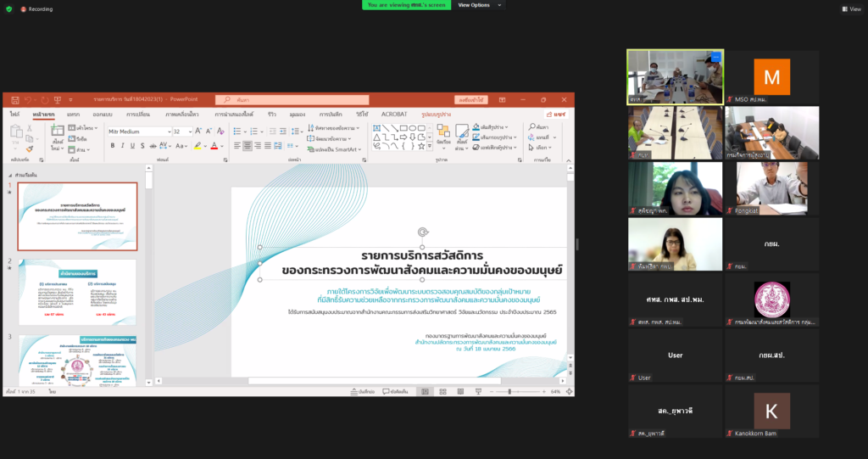Screen dimensions: 868x459
Task: Click the Increase Font Size icon
Action: click(x=198, y=132)
